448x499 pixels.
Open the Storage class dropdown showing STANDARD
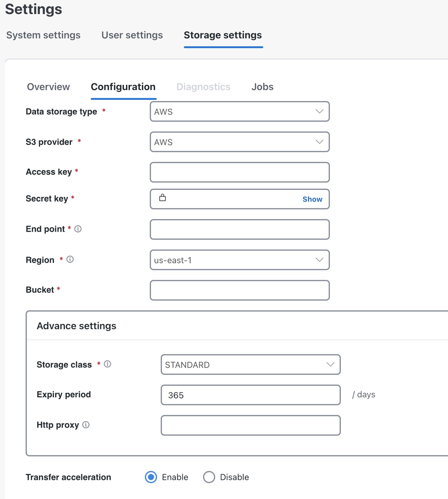250,365
